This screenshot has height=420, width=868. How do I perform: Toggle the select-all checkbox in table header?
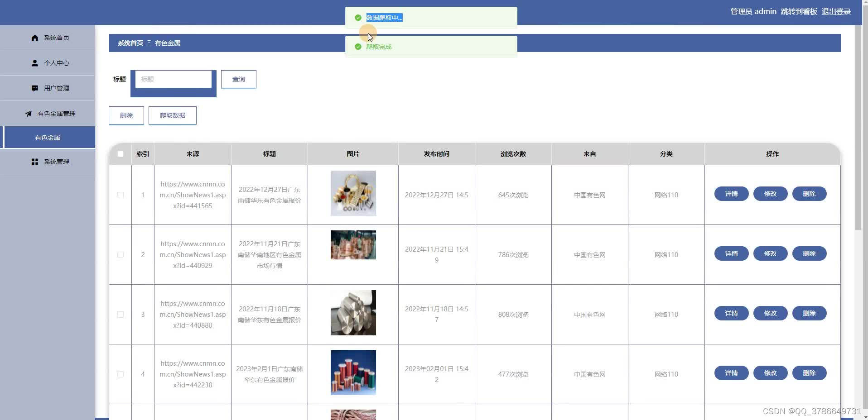121,154
